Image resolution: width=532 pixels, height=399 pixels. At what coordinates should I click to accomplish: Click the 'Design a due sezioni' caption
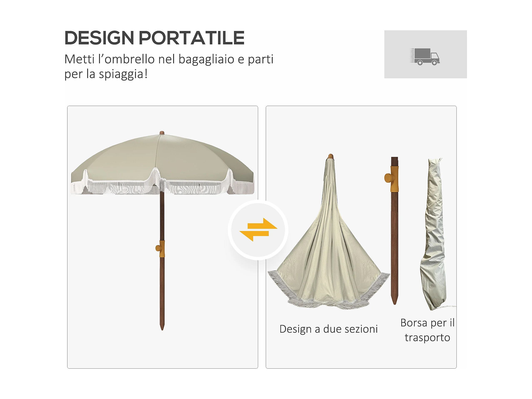(x=328, y=329)
